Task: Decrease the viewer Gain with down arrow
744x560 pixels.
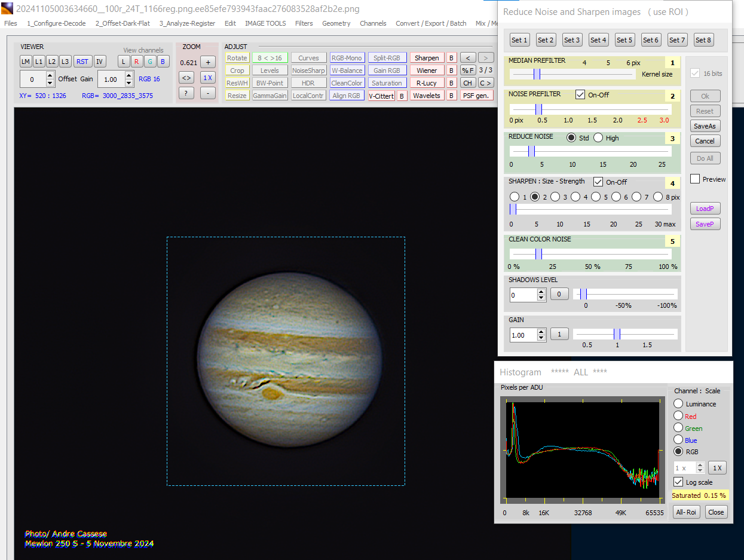Action: 129,83
